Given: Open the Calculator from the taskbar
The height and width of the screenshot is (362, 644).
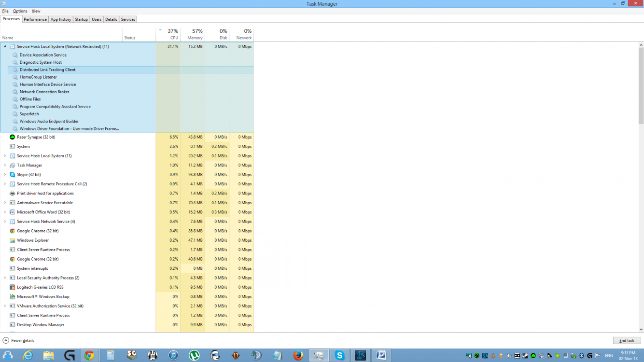Looking at the screenshot, I should coord(110,356).
